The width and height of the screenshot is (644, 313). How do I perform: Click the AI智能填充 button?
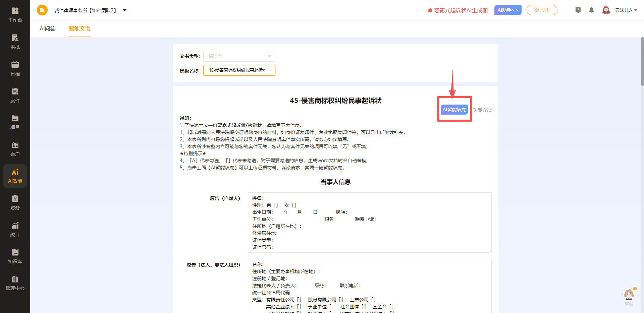(454, 109)
